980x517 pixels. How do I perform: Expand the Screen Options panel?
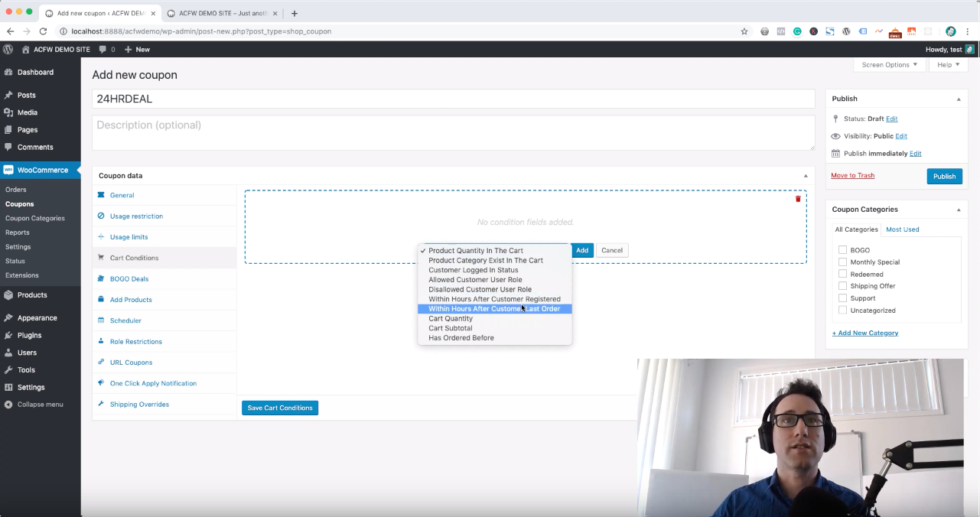(889, 65)
